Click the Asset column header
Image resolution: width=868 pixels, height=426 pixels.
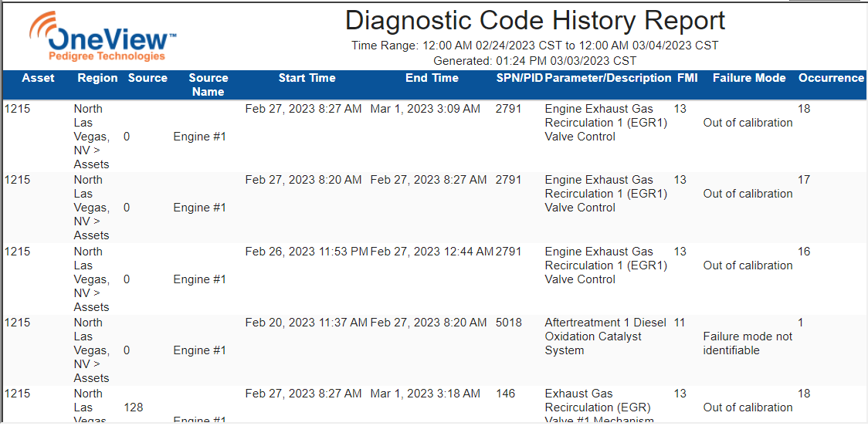coord(38,78)
